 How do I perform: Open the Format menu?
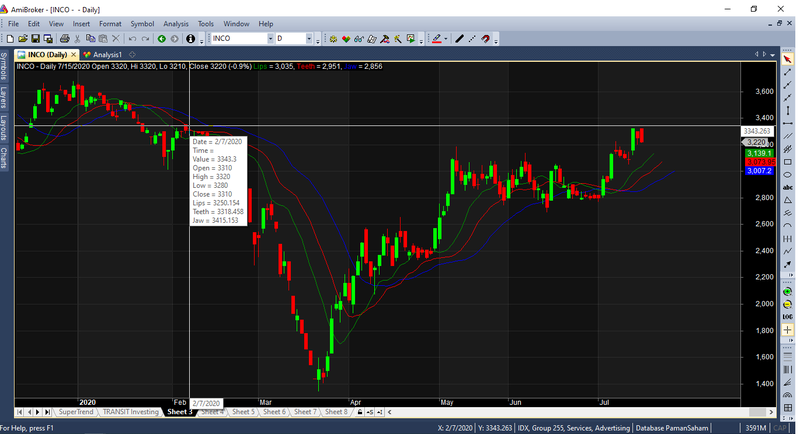pyautogui.click(x=110, y=24)
